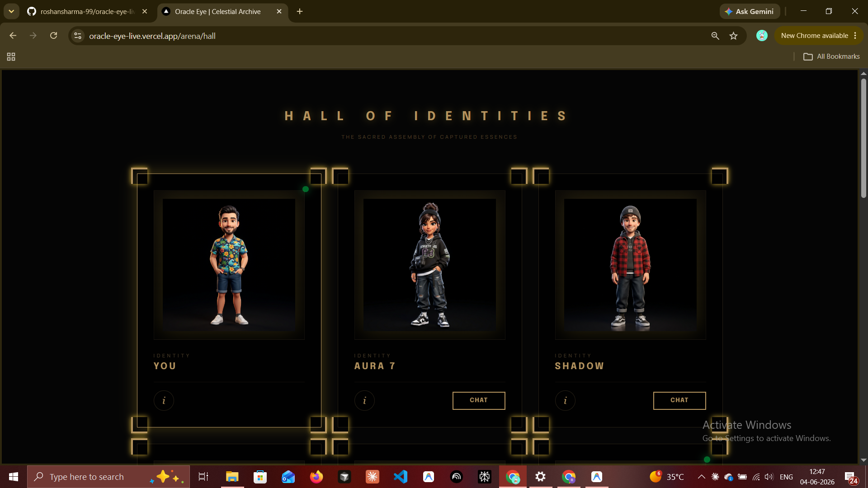The width and height of the screenshot is (868, 488).
Task: Select the AURA 7 avatar portrait
Action: click(430, 265)
